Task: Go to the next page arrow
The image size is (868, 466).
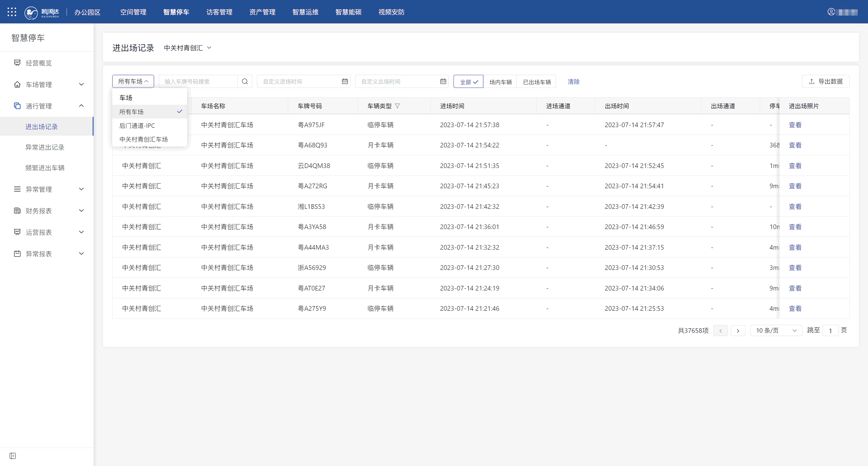Action: tap(738, 331)
